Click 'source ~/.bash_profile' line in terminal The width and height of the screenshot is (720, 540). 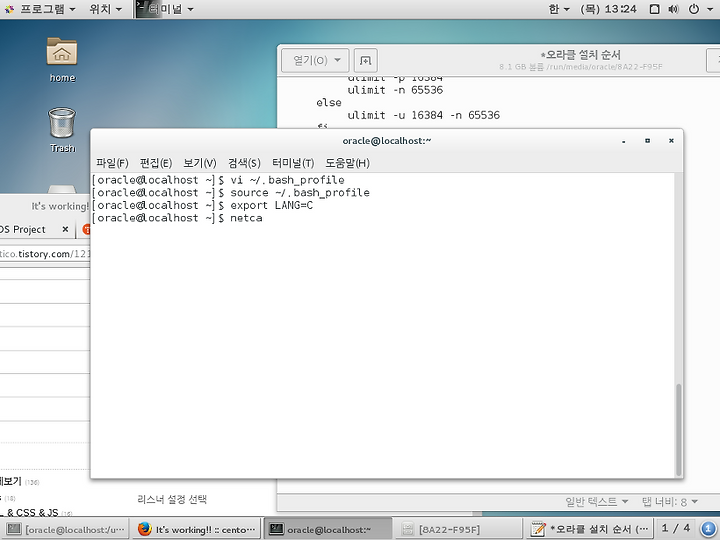pyautogui.click(x=231, y=192)
